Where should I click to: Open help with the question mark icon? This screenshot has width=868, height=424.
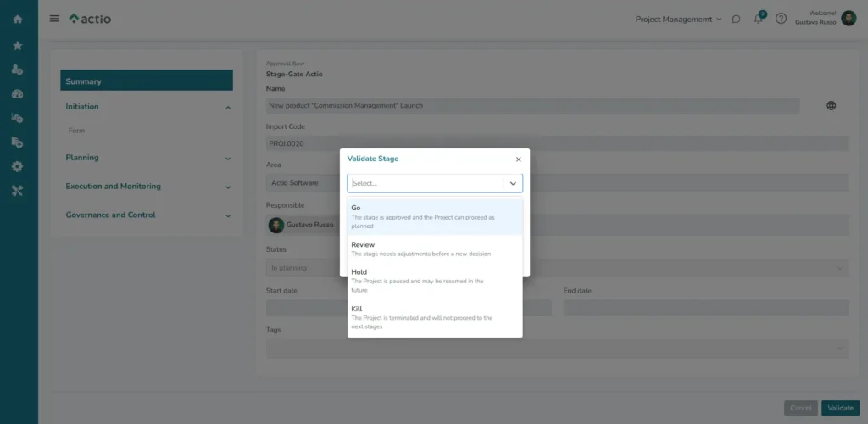(x=781, y=19)
